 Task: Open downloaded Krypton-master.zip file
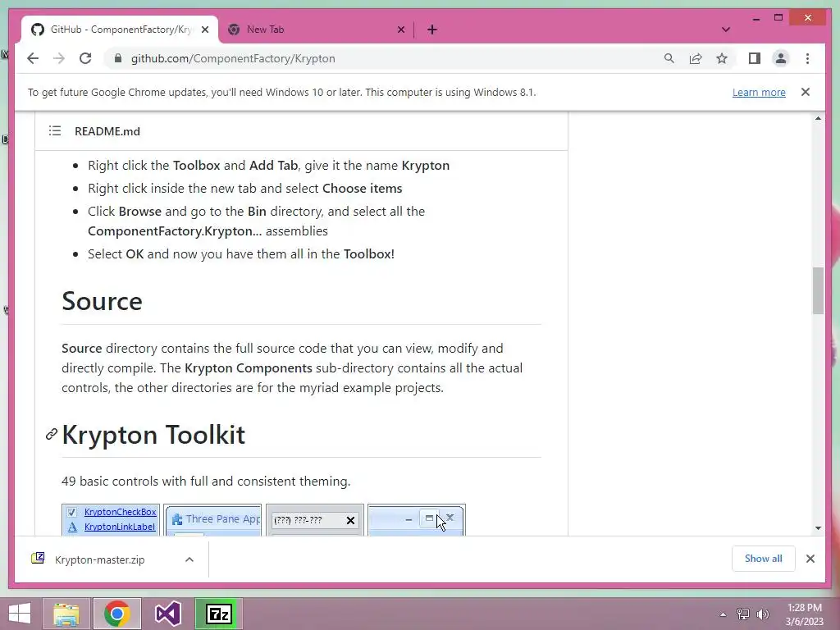click(99, 559)
